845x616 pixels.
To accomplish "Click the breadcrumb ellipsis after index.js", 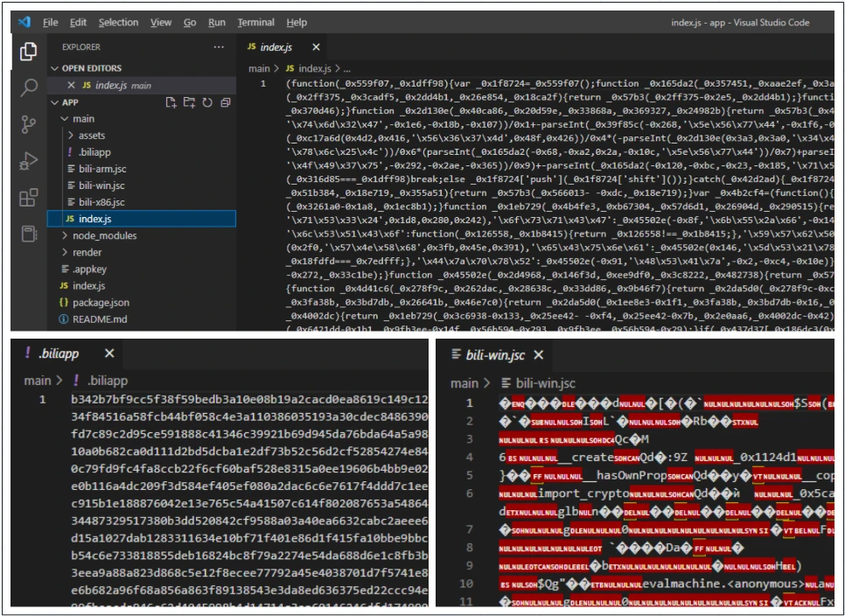I will (x=347, y=69).
